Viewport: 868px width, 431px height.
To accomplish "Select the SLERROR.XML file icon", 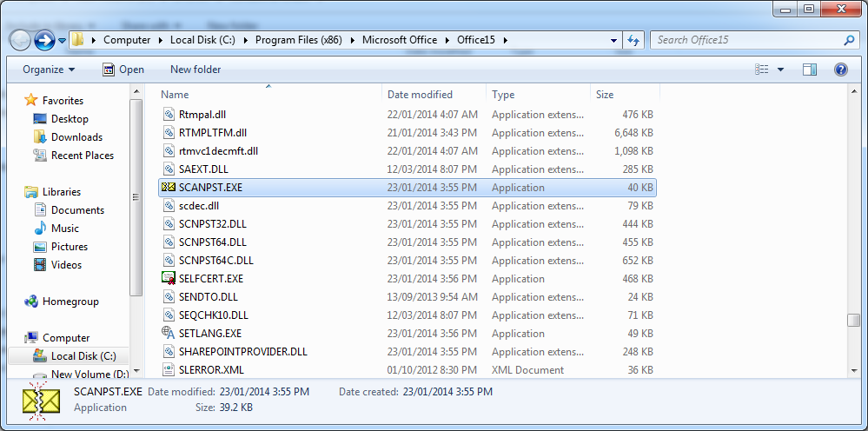I will tap(169, 369).
